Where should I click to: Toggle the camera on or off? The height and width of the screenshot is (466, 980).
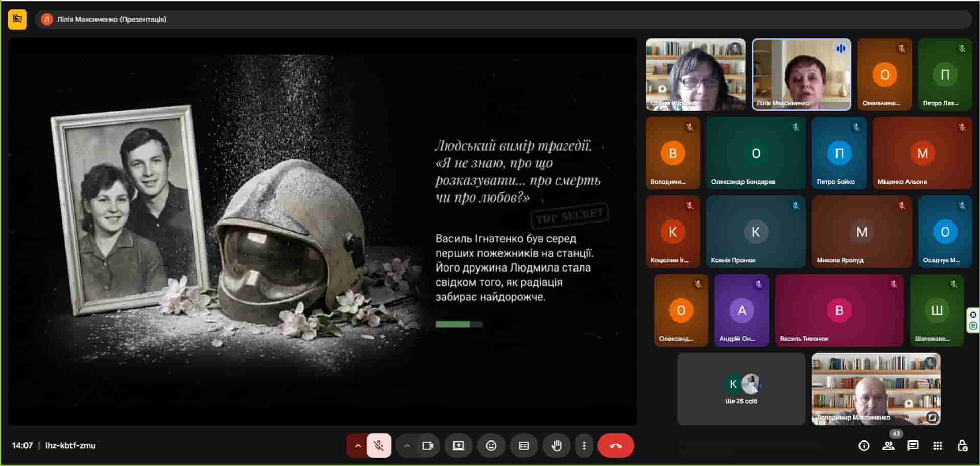(x=427, y=446)
